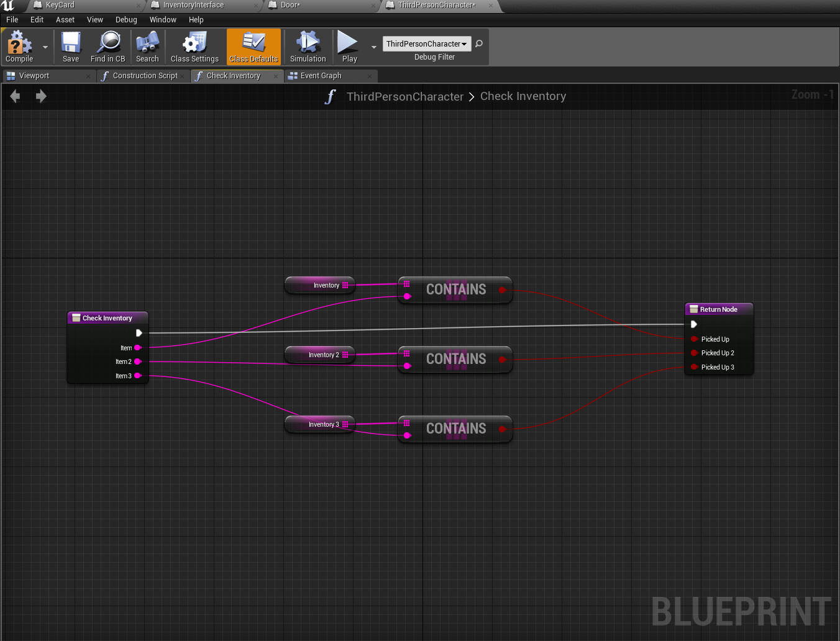Open the ThirdPersonCharacter debug filter dropdown
The width and height of the screenshot is (840, 641).
click(427, 43)
